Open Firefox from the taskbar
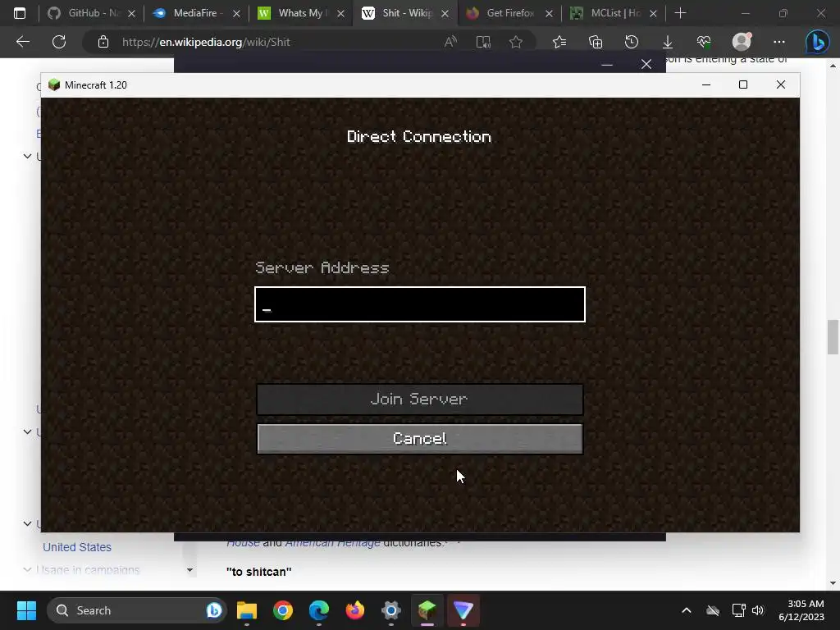This screenshot has height=630, width=840. tap(354, 610)
